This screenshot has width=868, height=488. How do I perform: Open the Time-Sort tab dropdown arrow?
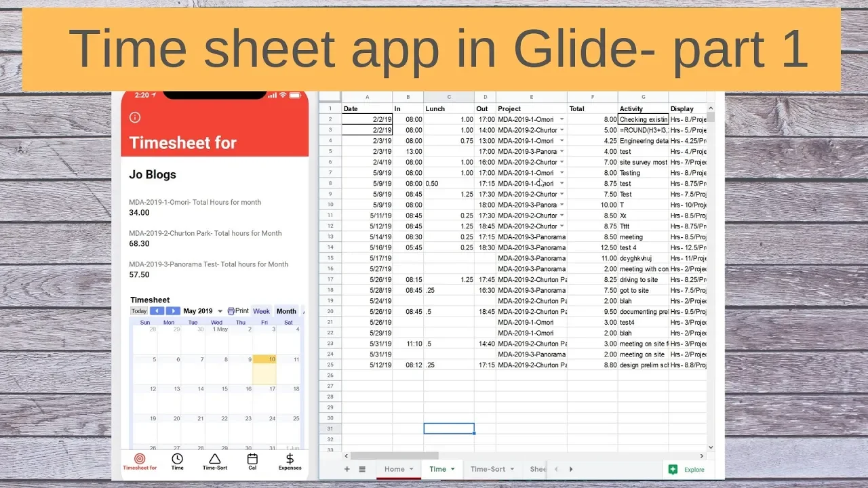point(512,469)
